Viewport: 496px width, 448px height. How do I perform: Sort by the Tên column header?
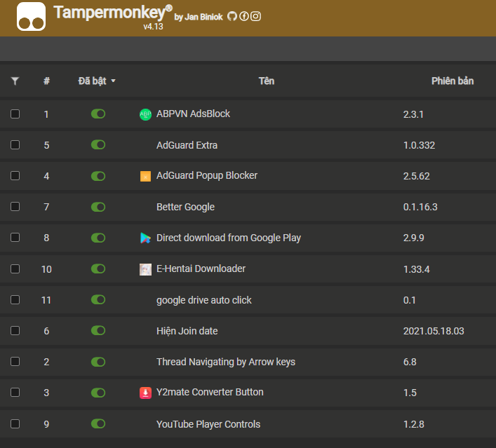pyautogui.click(x=267, y=81)
